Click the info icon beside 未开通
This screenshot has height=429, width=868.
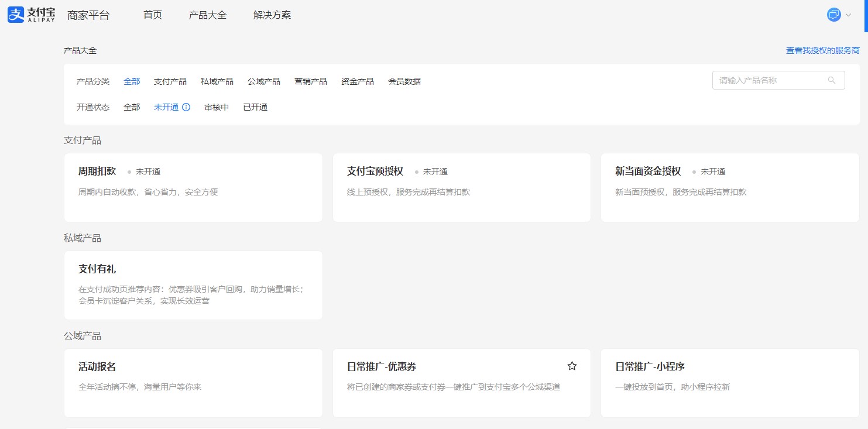pos(186,107)
